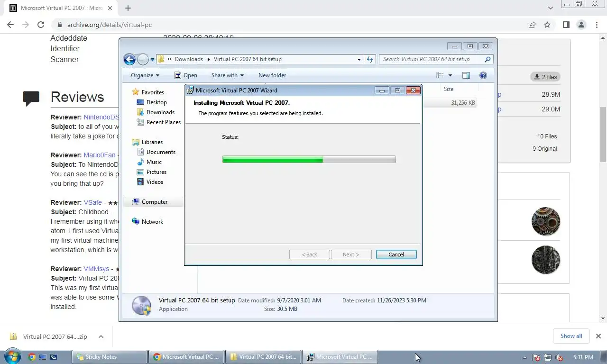Image resolution: width=607 pixels, height=364 pixels.
Task: Click the tab search chevron in Chrome
Action: click(550, 8)
